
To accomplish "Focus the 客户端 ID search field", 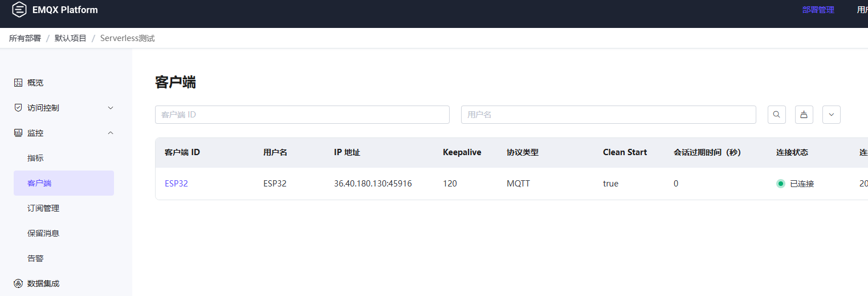I will [302, 115].
